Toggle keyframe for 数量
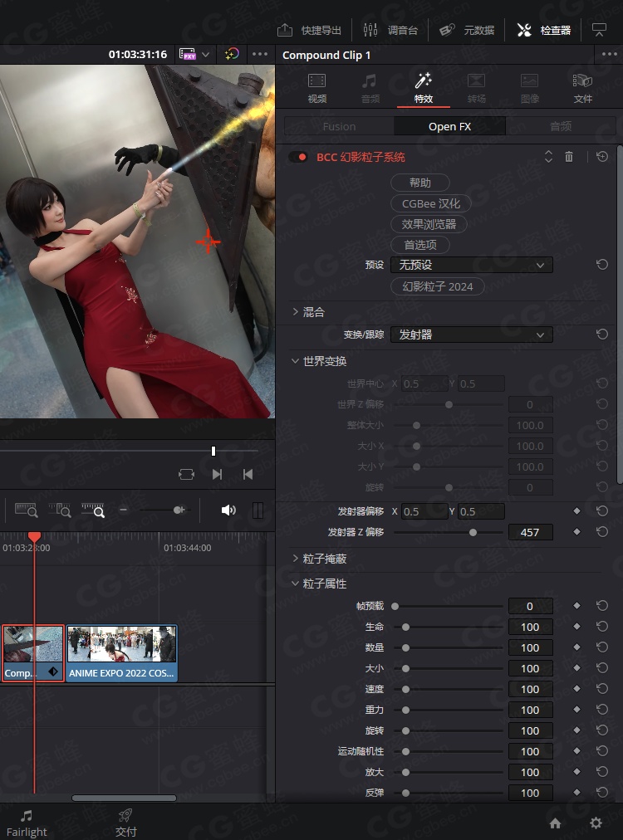The width and height of the screenshot is (623, 840). pos(576,647)
